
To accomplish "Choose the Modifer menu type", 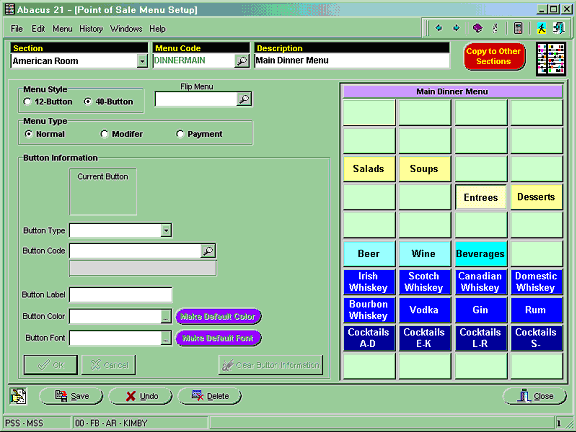I will pos(104,134).
